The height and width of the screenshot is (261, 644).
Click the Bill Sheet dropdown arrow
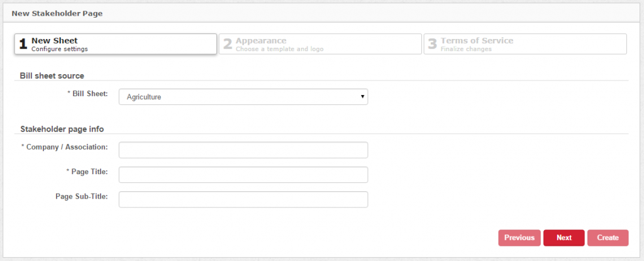(x=362, y=97)
